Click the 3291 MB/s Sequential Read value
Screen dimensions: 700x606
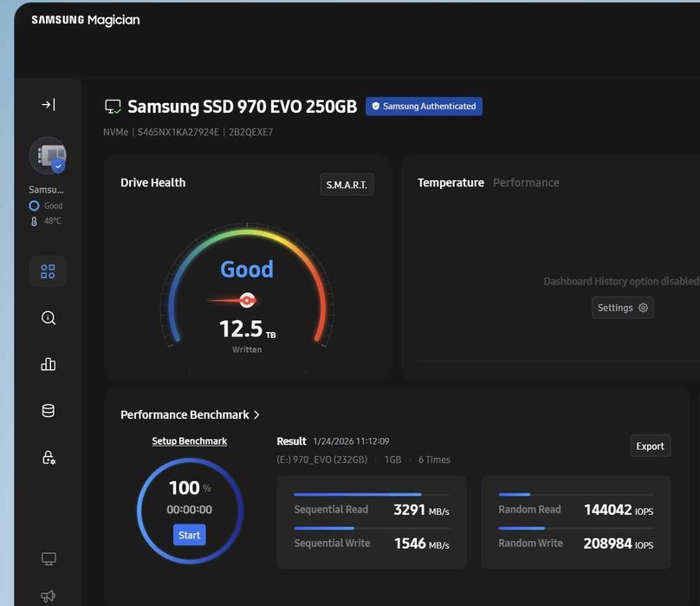[421, 510]
